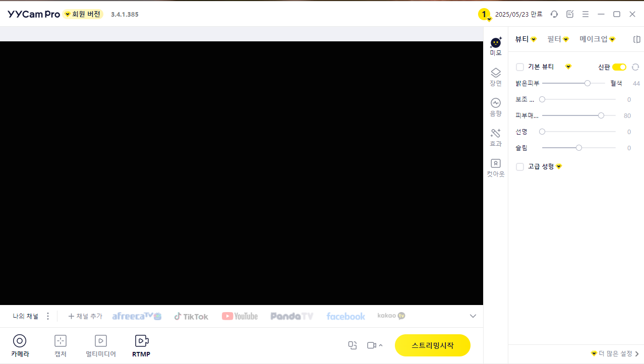The height and width of the screenshot is (364, 644).
Task: Click the screen switch icon near camera
Action: point(353,345)
